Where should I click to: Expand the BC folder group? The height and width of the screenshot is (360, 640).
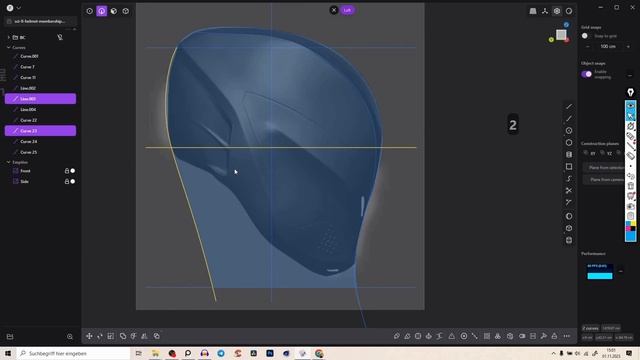point(9,37)
